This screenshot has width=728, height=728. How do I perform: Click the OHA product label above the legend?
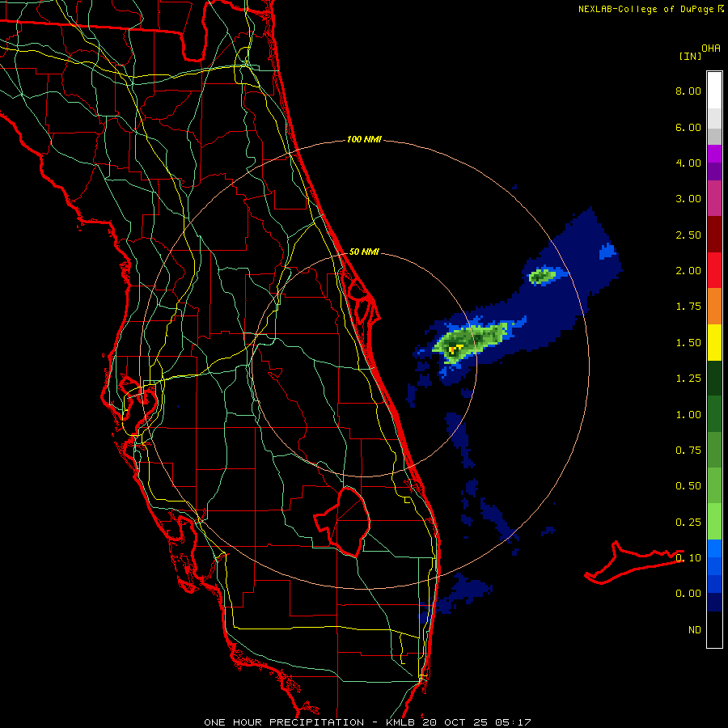tap(711, 49)
